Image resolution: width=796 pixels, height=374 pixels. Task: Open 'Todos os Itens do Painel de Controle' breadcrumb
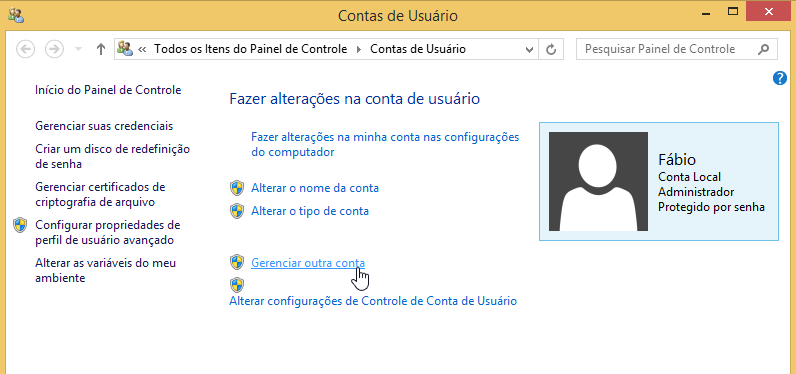[251, 49]
